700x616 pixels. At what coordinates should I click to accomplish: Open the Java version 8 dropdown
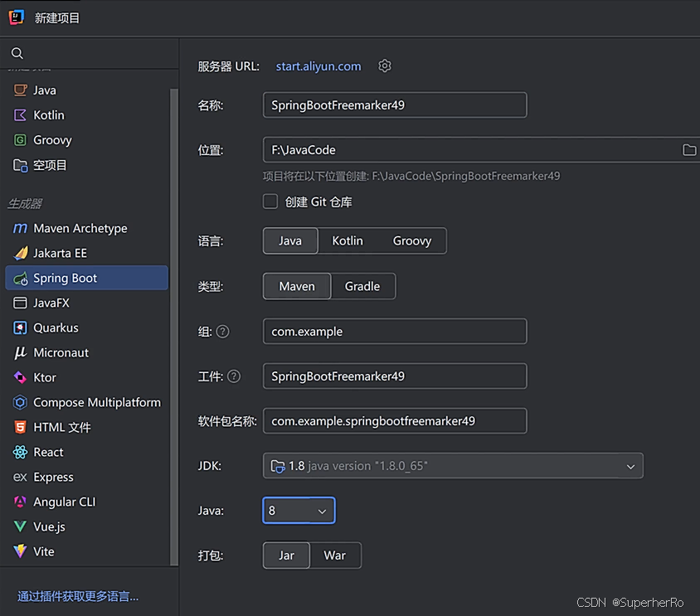click(x=299, y=510)
